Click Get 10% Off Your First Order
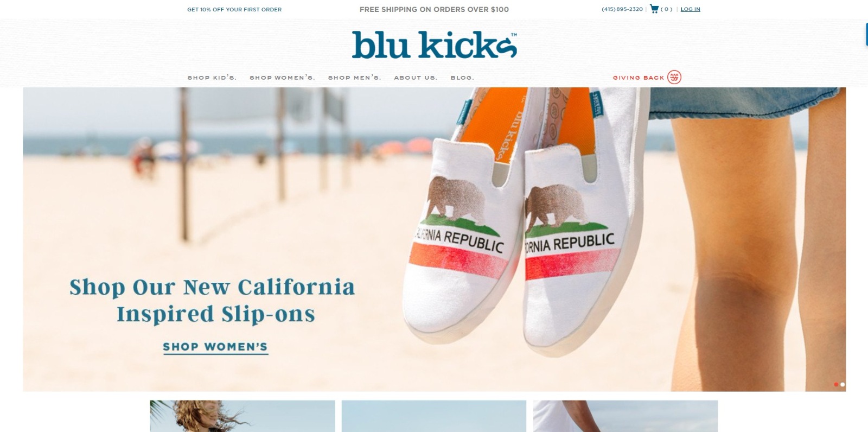The image size is (868, 432). pos(234,9)
